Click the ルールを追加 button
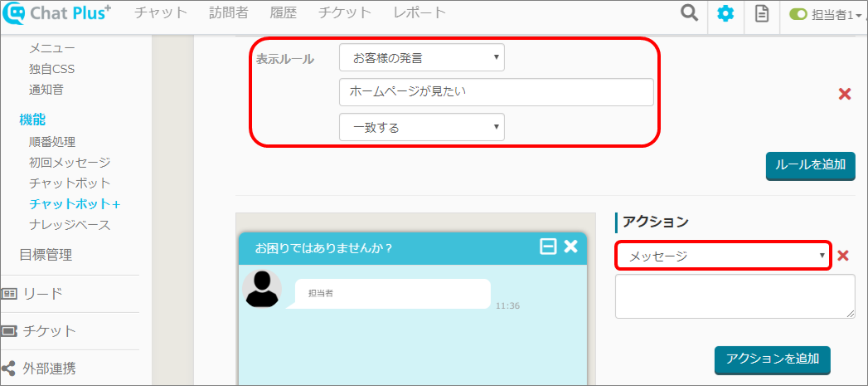Image resolution: width=868 pixels, height=386 pixels. 811,166
